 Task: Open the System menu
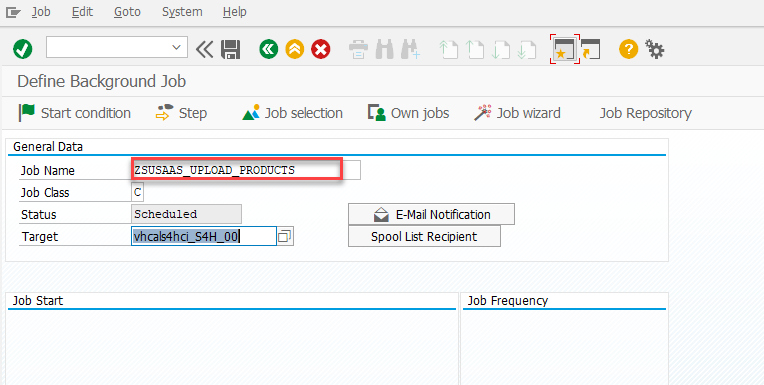(x=182, y=12)
